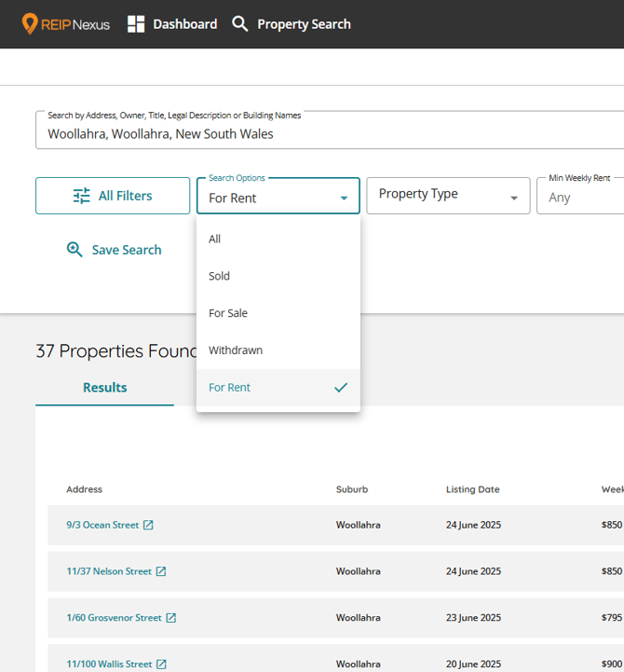
Task: Collapse the Search Options dropdown arrow
Action: coord(344,198)
